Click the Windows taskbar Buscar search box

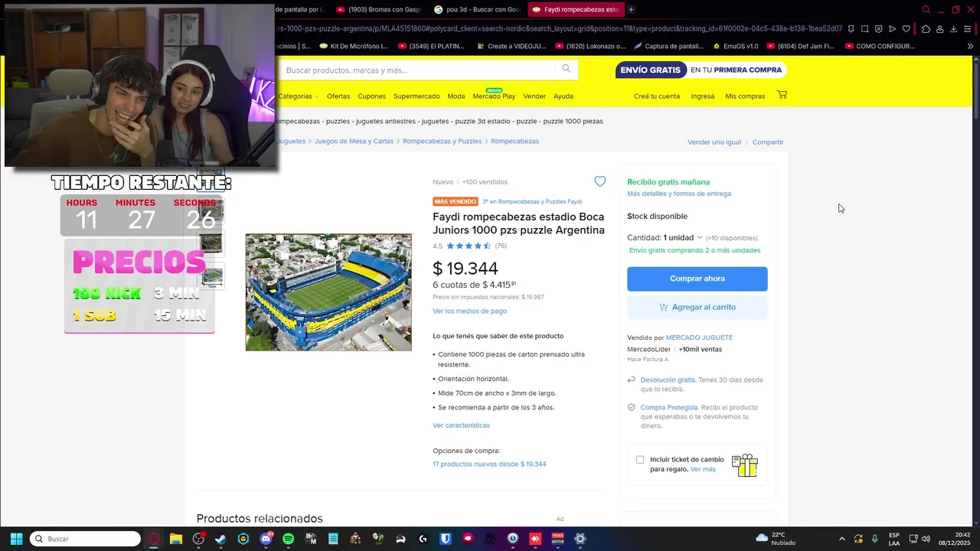coord(85,539)
